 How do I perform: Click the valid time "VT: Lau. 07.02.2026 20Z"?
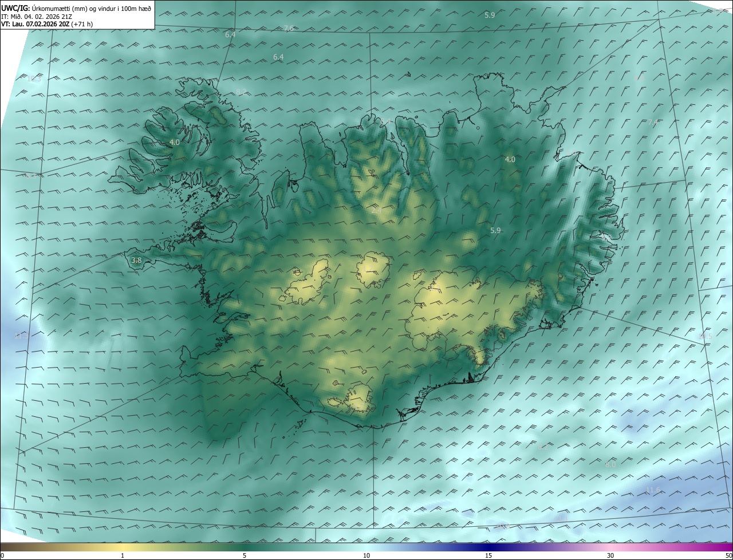[35, 25]
